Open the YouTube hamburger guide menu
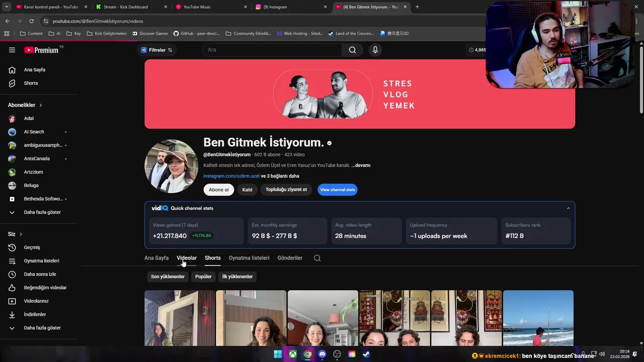This screenshot has height=362, width=644. (x=12, y=50)
